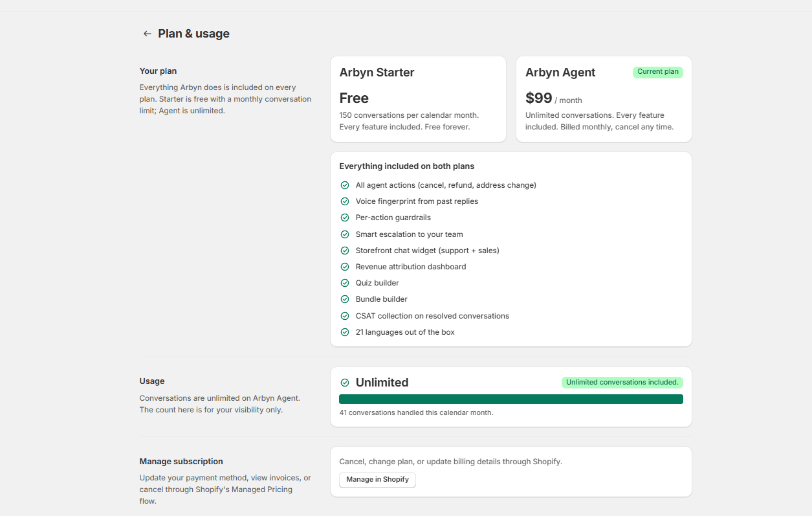Click the / month label beside $99
The height and width of the screenshot is (516, 812).
pos(568,100)
